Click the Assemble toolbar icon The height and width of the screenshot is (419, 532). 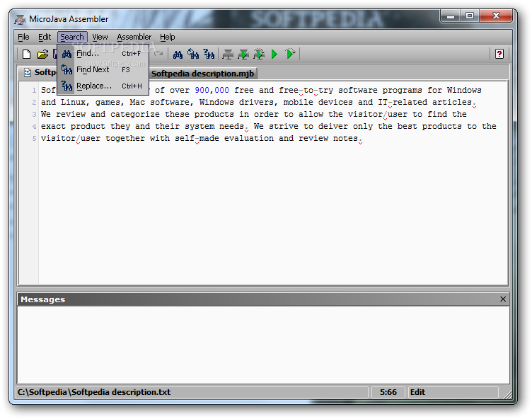click(x=228, y=54)
